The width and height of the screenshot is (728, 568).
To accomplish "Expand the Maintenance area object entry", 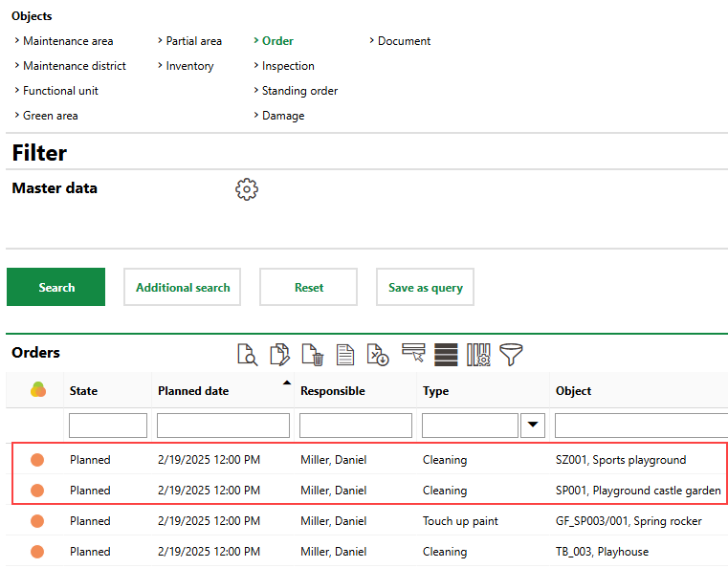I will 67,41.
